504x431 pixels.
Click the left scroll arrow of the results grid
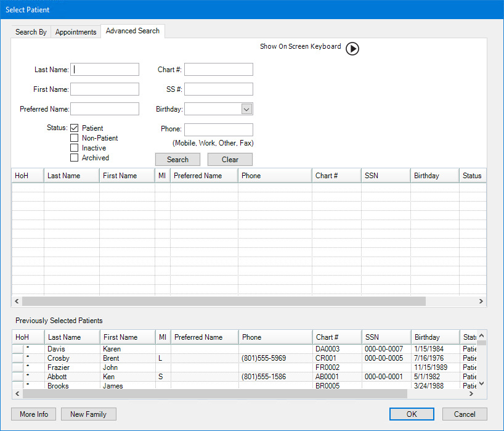[x=16, y=301]
